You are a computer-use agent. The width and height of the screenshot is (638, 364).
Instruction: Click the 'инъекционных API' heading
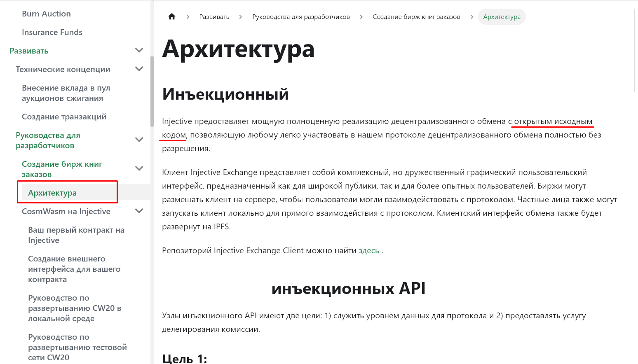(x=348, y=288)
